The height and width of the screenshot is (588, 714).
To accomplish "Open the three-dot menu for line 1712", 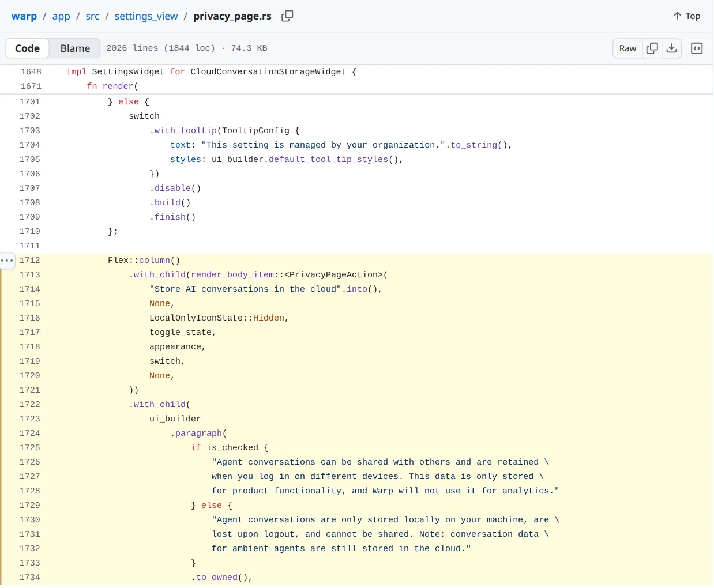I will coord(7,261).
